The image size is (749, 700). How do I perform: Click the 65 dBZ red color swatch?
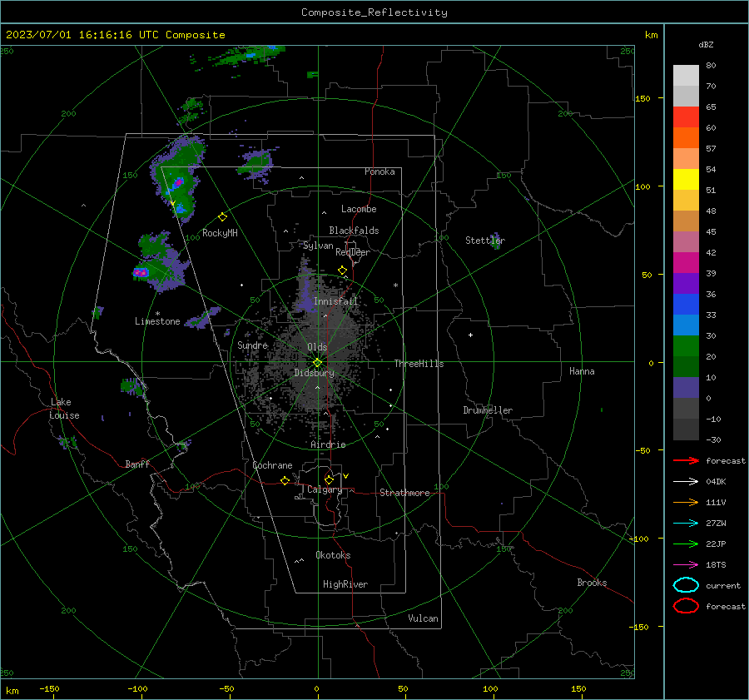coord(686,117)
